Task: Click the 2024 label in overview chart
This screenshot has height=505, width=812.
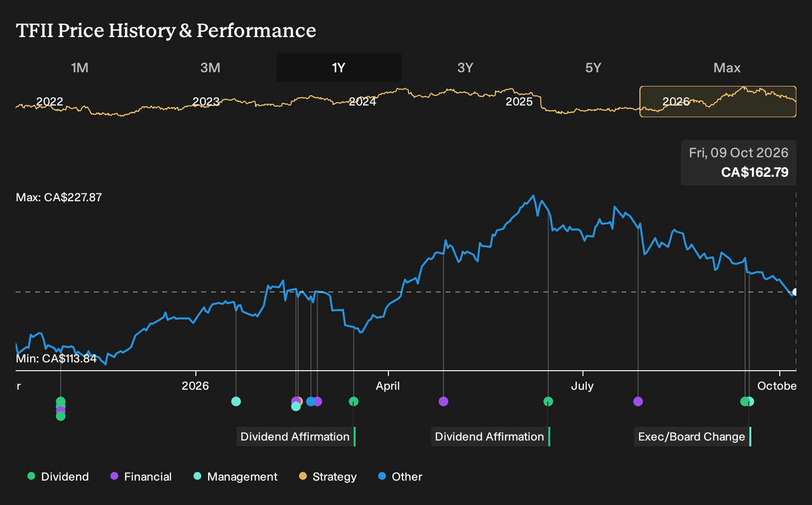Action: point(363,102)
